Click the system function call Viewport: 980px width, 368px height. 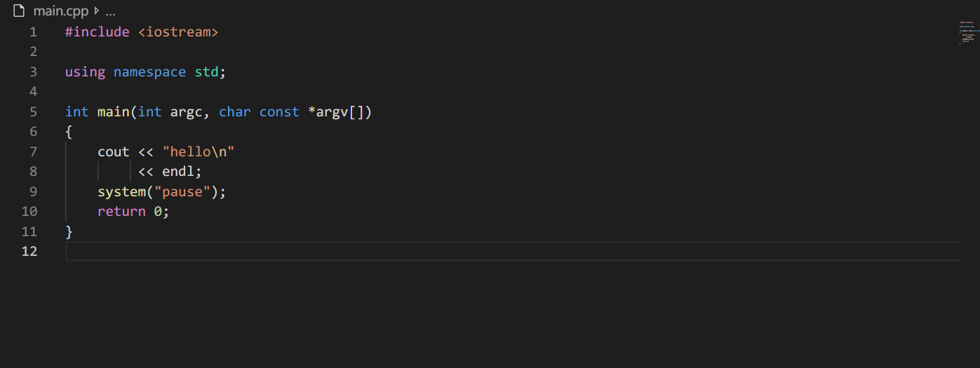click(x=121, y=192)
